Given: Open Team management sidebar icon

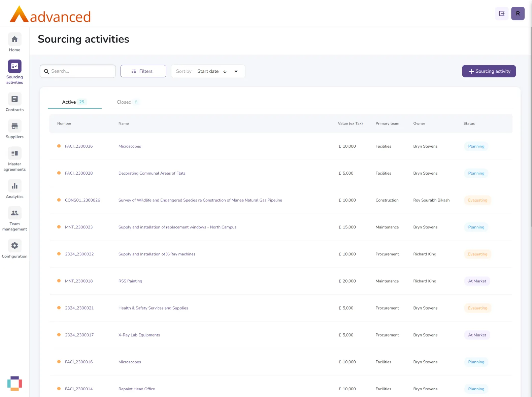Looking at the screenshot, I should 14,213.
